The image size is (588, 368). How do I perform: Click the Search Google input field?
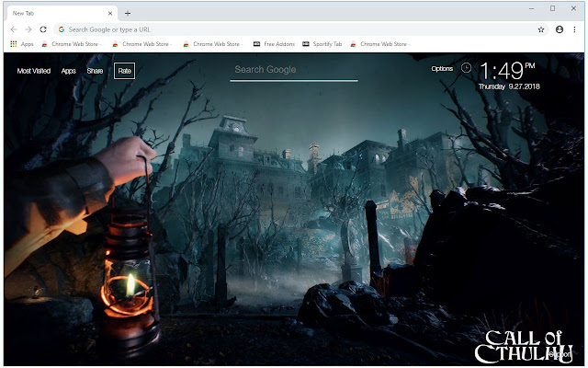294,71
